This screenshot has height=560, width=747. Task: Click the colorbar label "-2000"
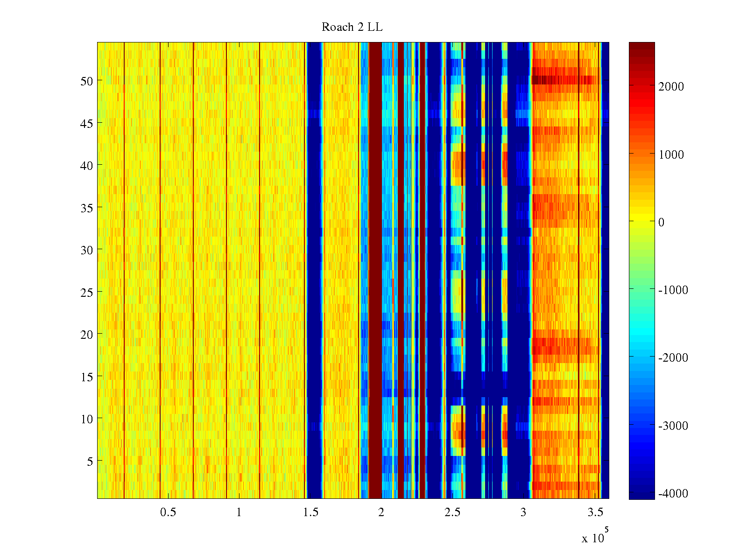[x=673, y=358]
